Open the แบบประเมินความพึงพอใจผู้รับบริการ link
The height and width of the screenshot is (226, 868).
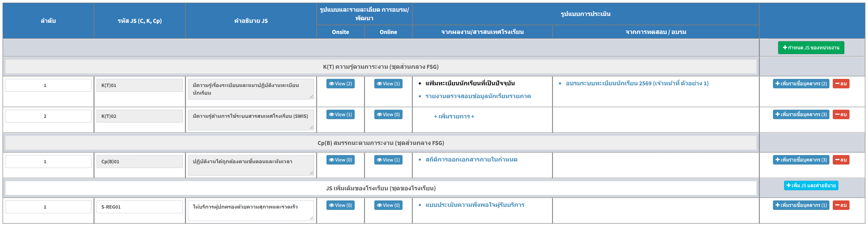pyautogui.click(x=475, y=205)
